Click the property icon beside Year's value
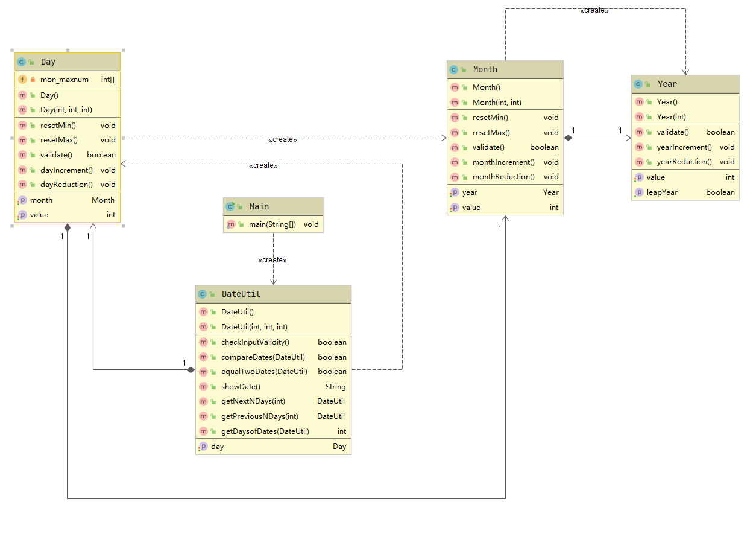 (x=639, y=177)
